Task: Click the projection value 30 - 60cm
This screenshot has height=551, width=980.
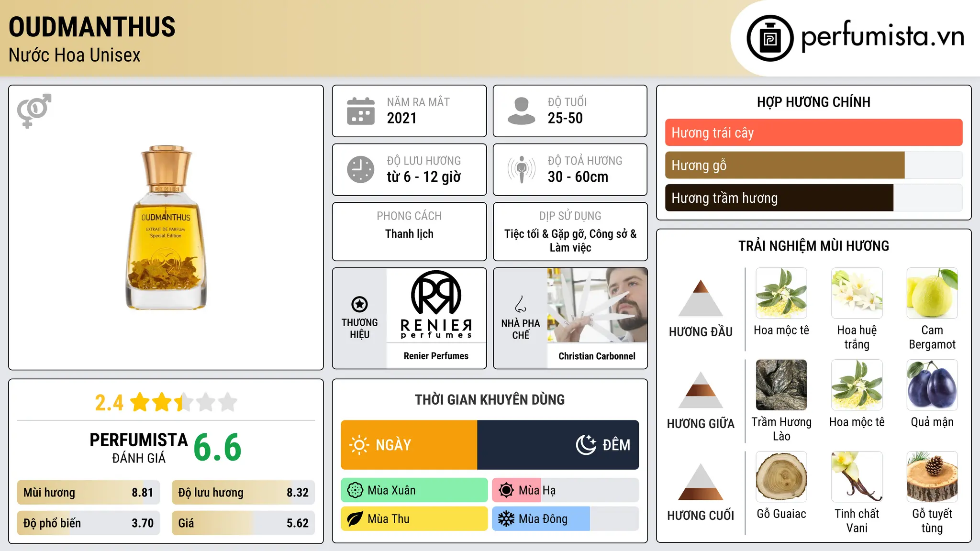Action: [578, 177]
